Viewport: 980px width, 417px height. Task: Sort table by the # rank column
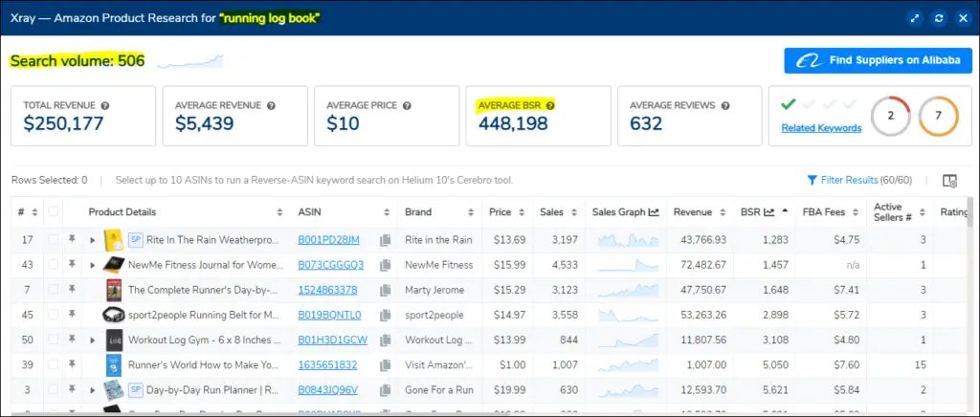[35, 212]
